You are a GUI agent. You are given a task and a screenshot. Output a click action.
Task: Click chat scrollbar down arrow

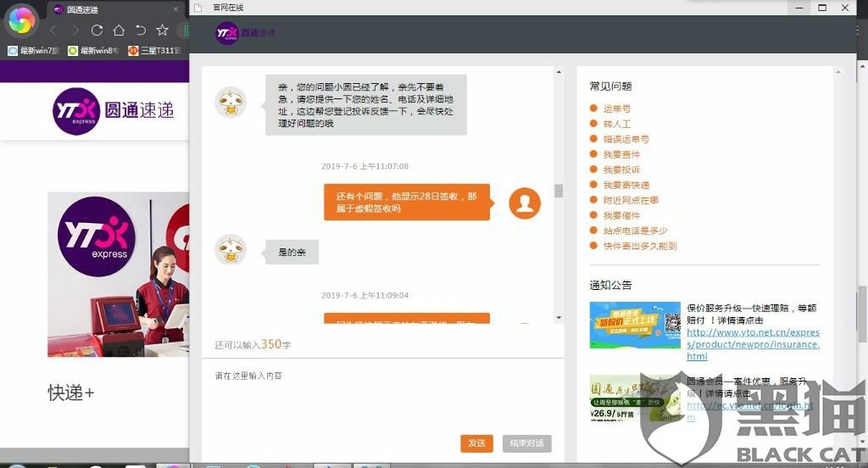point(559,317)
